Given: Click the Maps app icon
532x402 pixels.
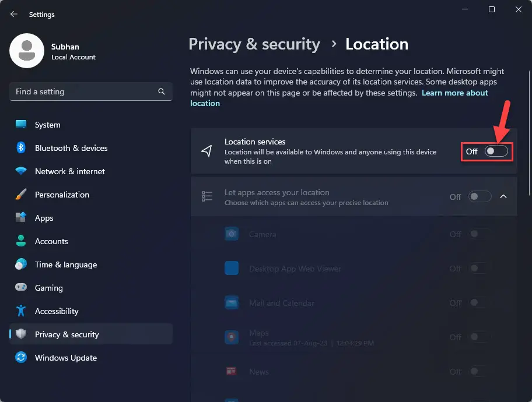Looking at the screenshot, I should (232, 337).
